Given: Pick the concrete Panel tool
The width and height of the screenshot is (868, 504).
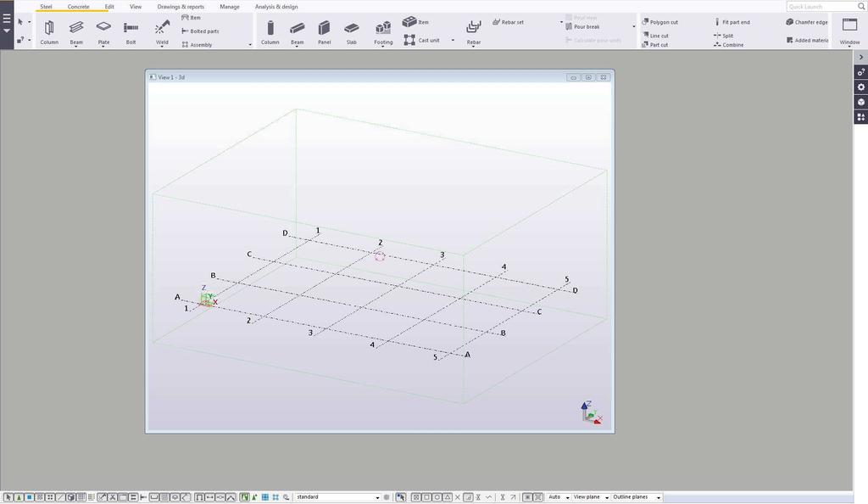Looking at the screenshot, I should pyautogui.click(x=325, y=31).
